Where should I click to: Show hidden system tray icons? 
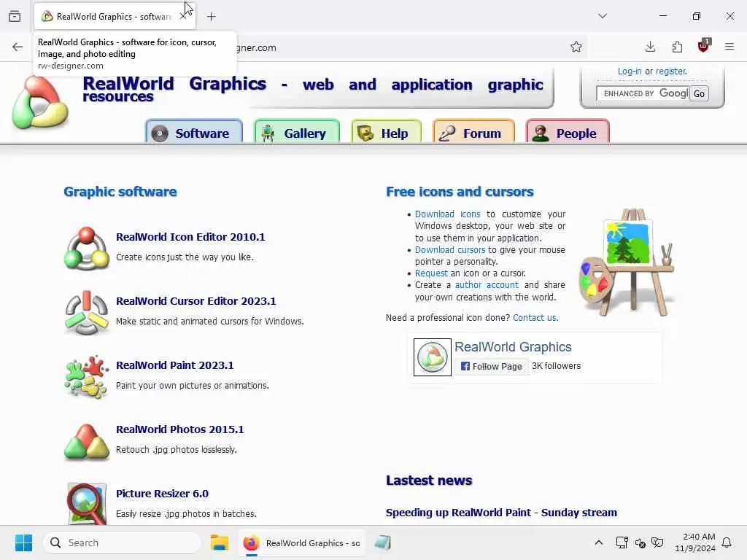coord(599,542)
